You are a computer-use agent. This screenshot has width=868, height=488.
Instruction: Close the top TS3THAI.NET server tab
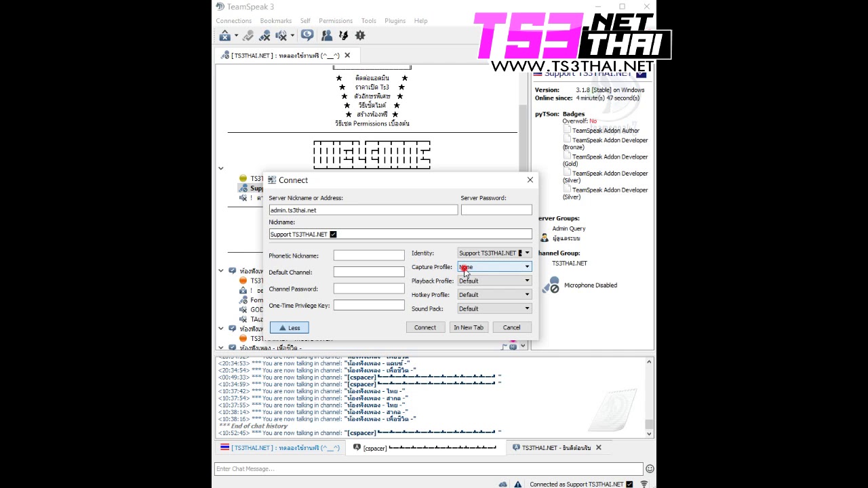[347, 56]
